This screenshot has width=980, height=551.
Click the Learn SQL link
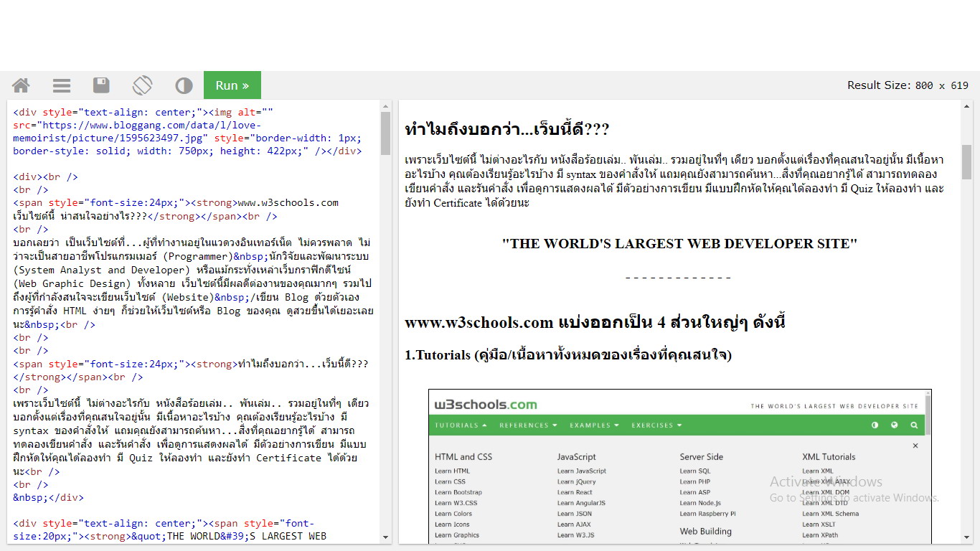[x=694, y=471]
